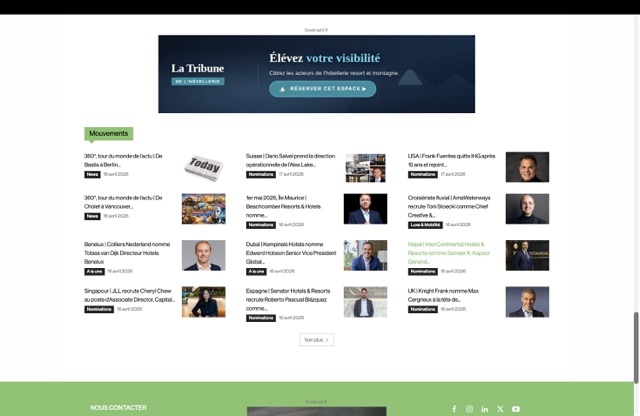Open the Facebook icon in footer

453,409
